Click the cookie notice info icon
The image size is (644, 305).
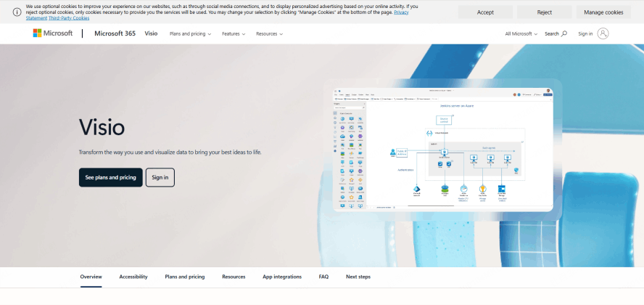(x=17, y=12)
